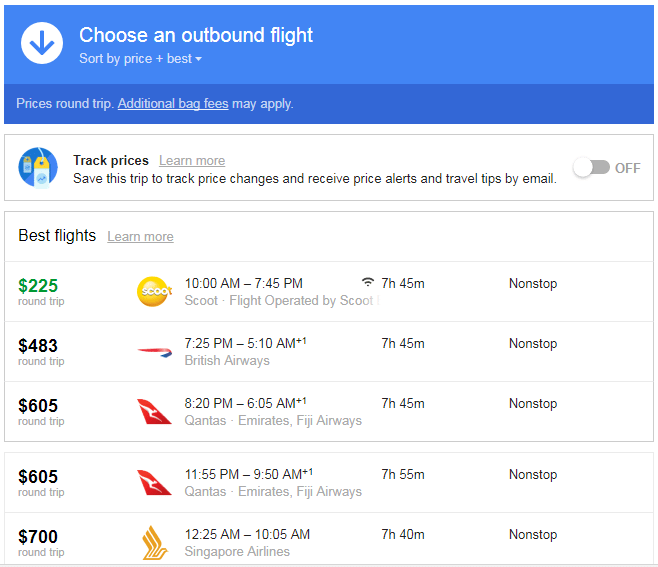Click the Singapore Airlines logo
Screen dimensions: 658x567
(154, 542)
